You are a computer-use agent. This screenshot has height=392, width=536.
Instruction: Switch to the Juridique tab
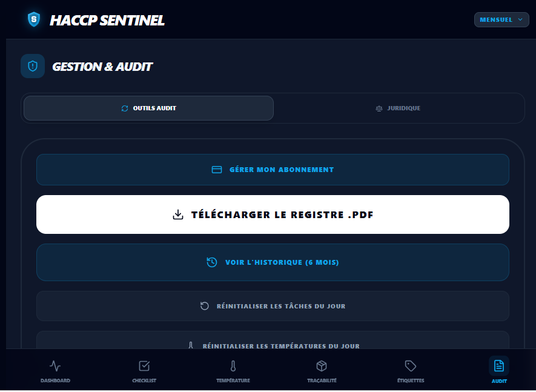click(x=398, y=108)
